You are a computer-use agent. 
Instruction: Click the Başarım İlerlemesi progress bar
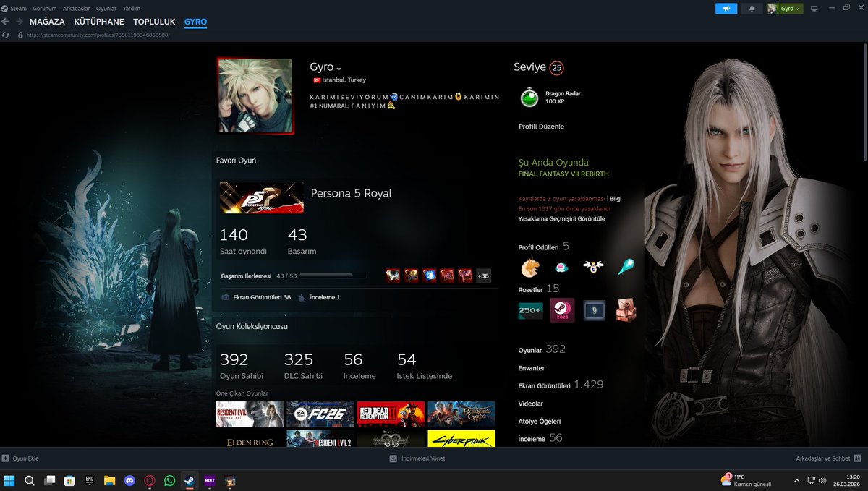tap(333, 276)
